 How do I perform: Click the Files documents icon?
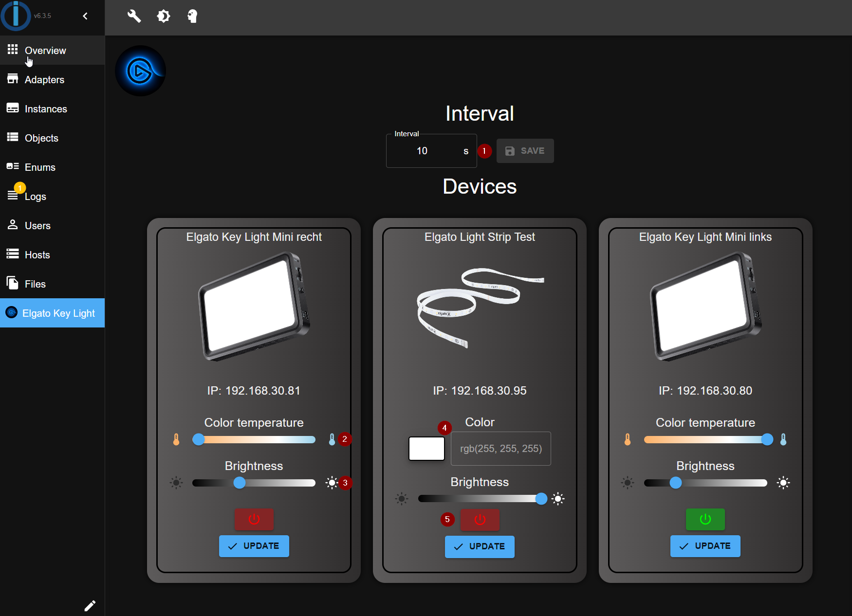coord(13,283)
